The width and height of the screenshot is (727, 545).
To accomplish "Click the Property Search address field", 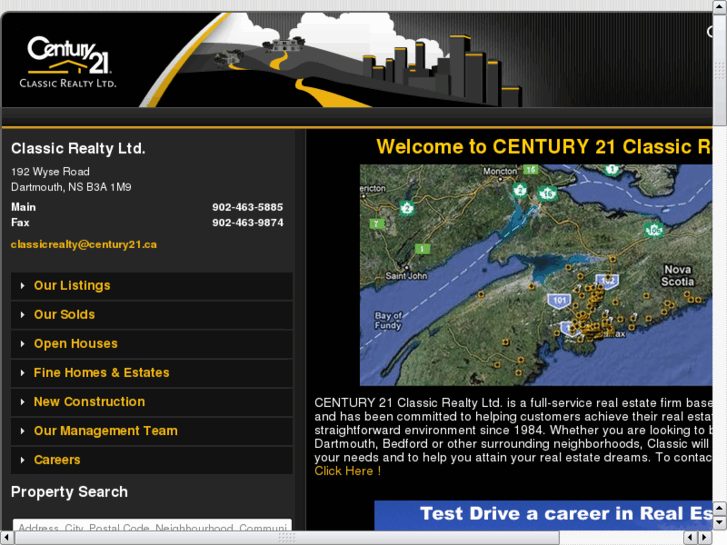I will tap(152, 525).
